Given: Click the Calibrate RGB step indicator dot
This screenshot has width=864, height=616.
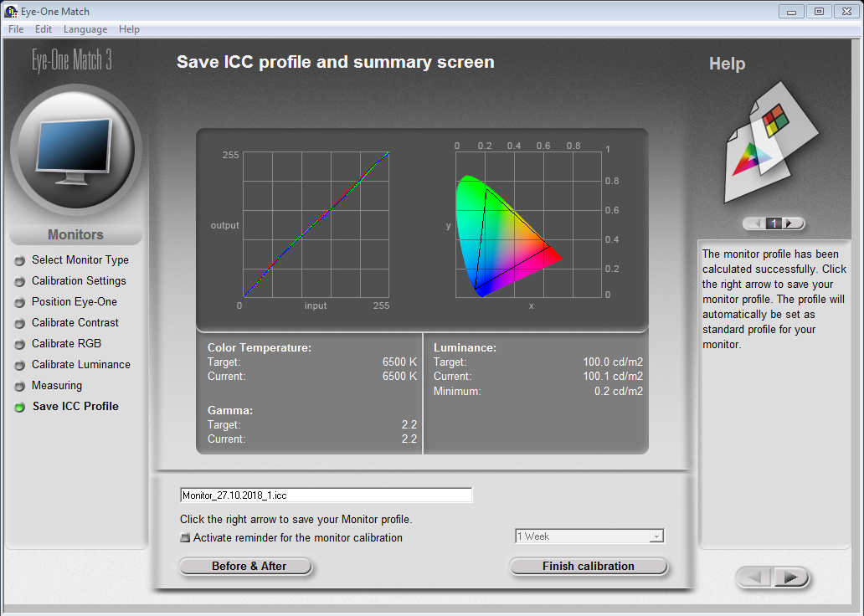Looking at the screenshot, I should coord(20,344).
